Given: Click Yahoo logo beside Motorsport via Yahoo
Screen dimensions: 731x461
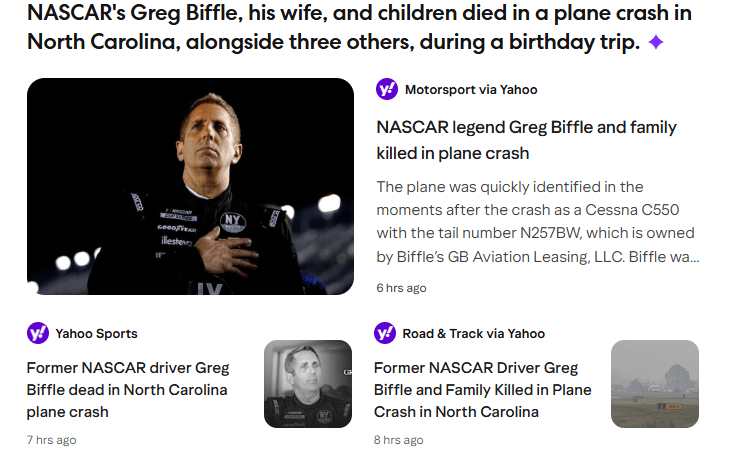Looking at the screenshot, I should pos(387,89).
